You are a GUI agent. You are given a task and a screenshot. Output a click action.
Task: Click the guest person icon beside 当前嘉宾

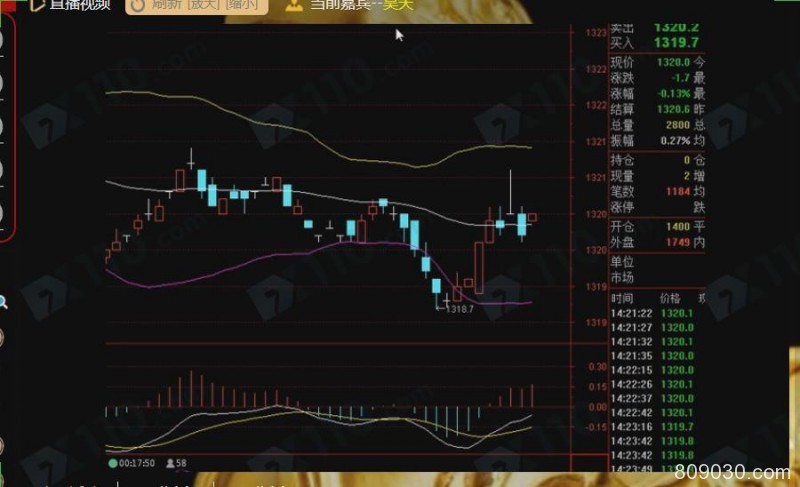(x=293, y=5)
